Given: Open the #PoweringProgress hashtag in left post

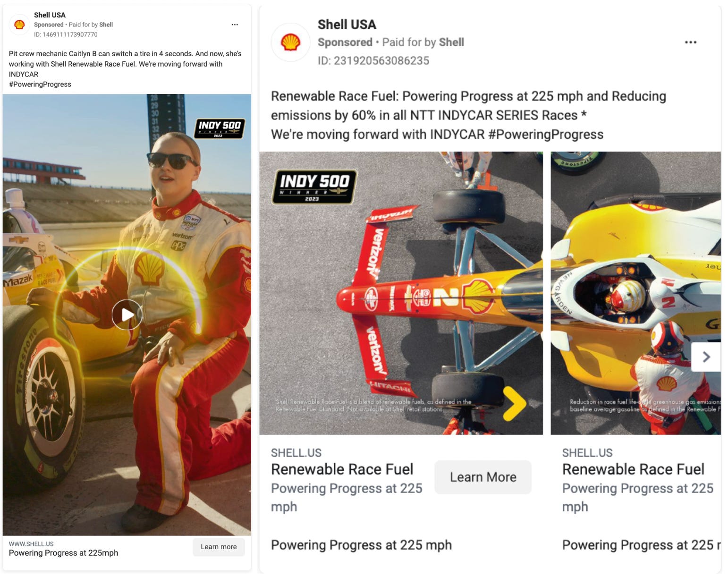Looking at the screenshot, I should coord(40,85).
